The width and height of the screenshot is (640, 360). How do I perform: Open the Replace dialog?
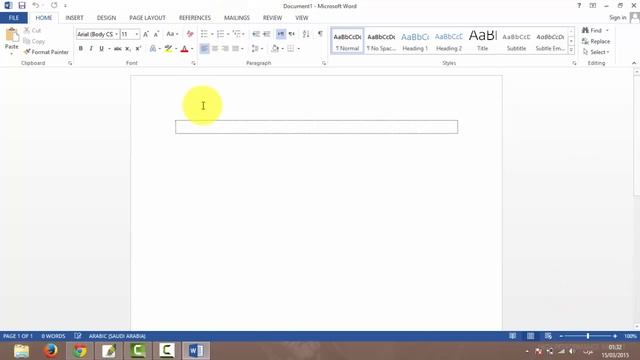pyautogui.click(x=596, y=41)
